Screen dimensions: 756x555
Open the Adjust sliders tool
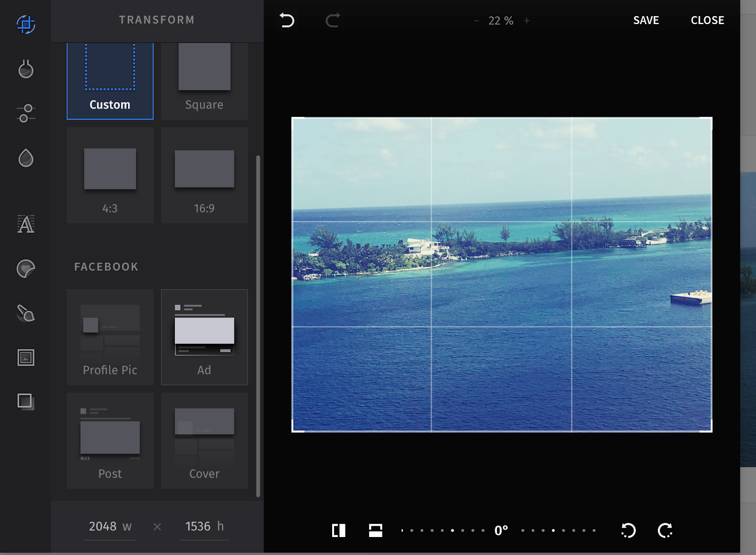coord(26,113)
